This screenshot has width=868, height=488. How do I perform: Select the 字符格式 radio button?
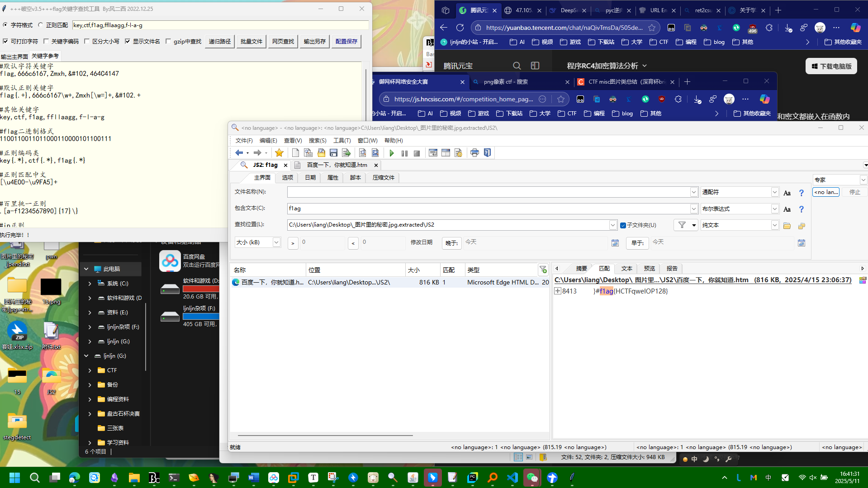[5, 25]
